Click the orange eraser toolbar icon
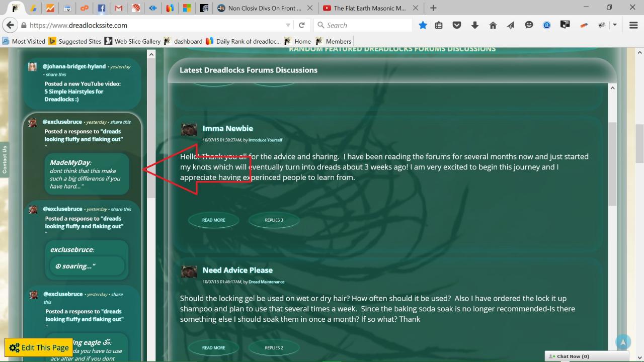Image resolution: width=644 pixels, height=362 pixels. (584, 25)
